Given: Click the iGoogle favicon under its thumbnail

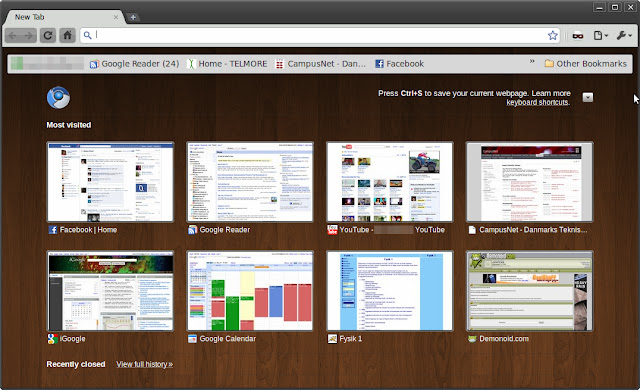Looking at the screenshot, I should point(52,339).
